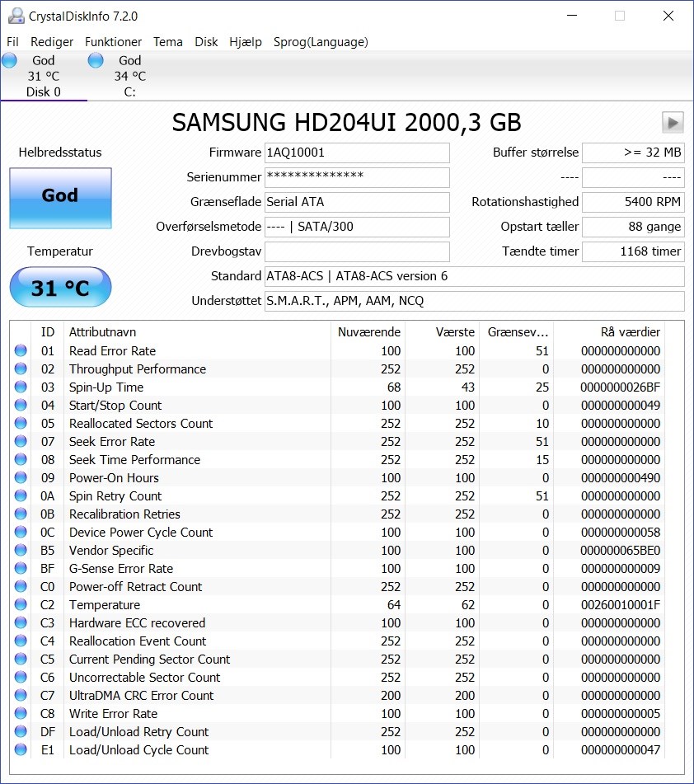Click status icon for Load/Unload Retry Count
The image size is (694, 784).
tap(21, 731)
